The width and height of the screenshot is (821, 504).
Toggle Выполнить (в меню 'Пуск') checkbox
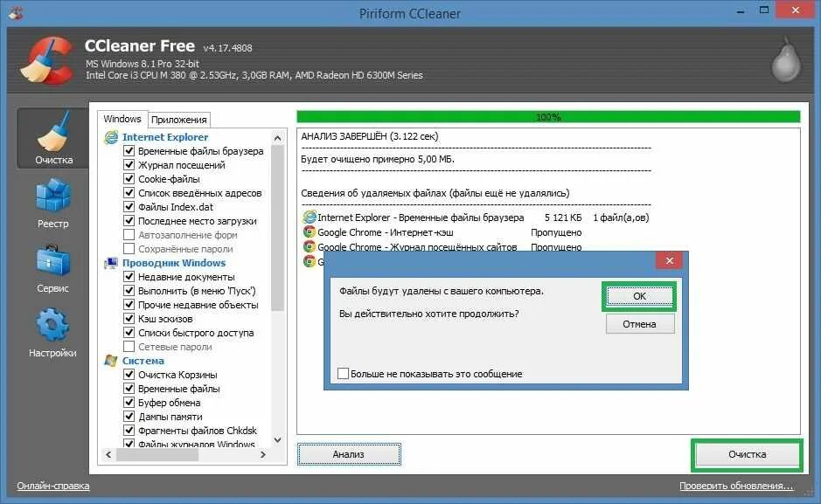click(129, 291)
